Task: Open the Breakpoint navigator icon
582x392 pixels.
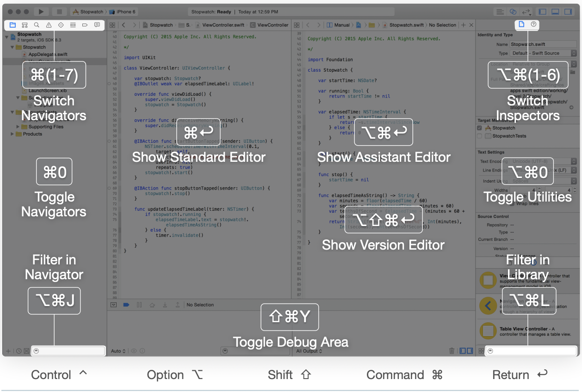Action: 85,25
